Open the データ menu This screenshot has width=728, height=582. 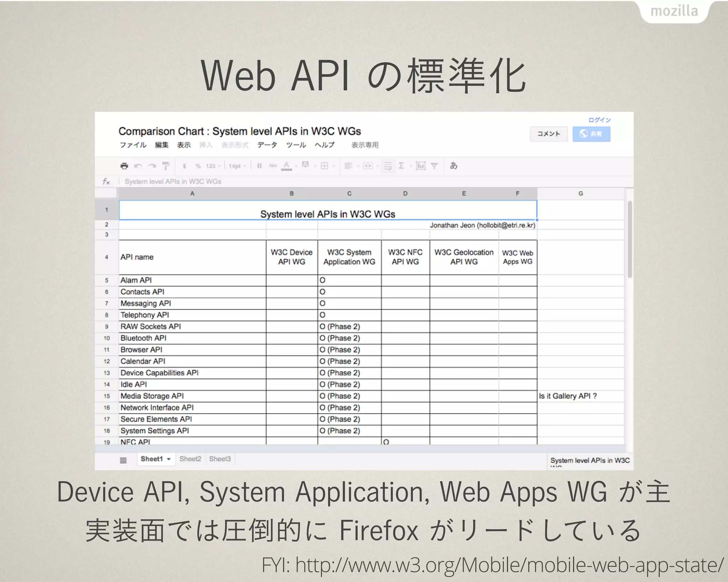pyautogui.click(x=267, y=145)
